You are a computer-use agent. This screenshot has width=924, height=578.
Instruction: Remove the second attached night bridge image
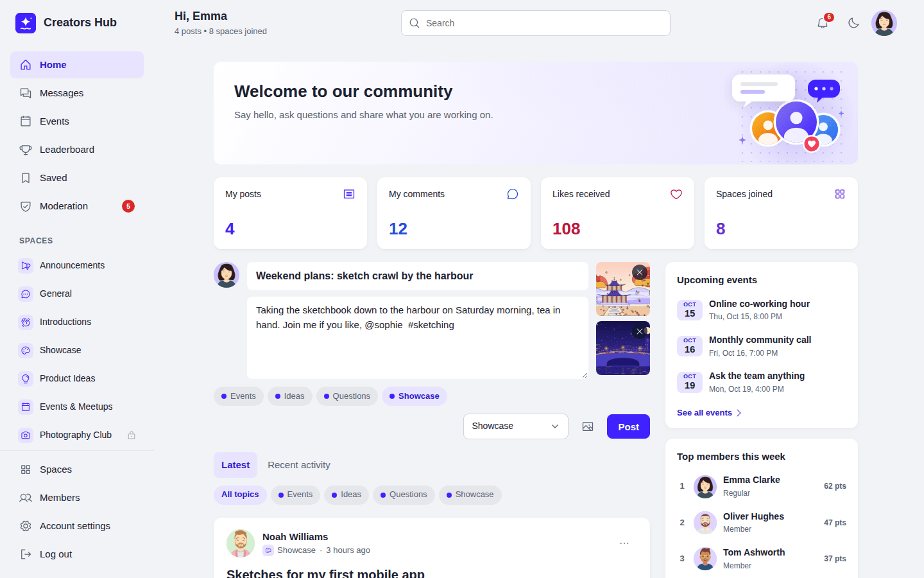point(640,331)
